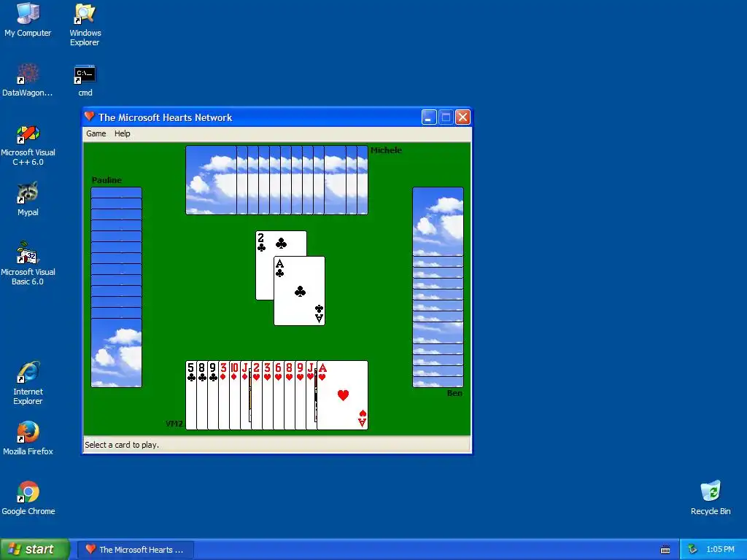This screenshot has height=560, width=747.
Task: Pick the 3 of hearts card
Action: pos(268,395)
